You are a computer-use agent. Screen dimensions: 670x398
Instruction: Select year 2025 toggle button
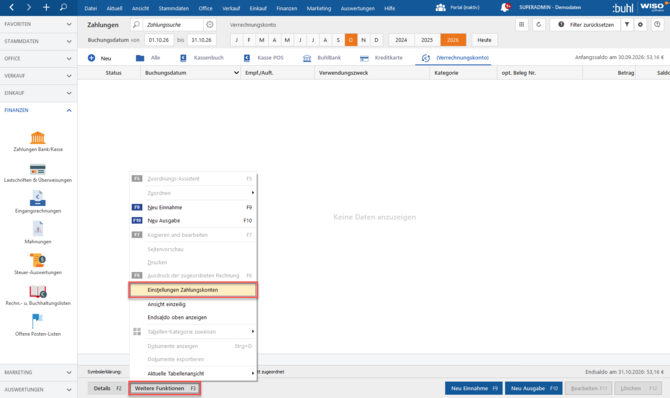click(x=427, y=40)
